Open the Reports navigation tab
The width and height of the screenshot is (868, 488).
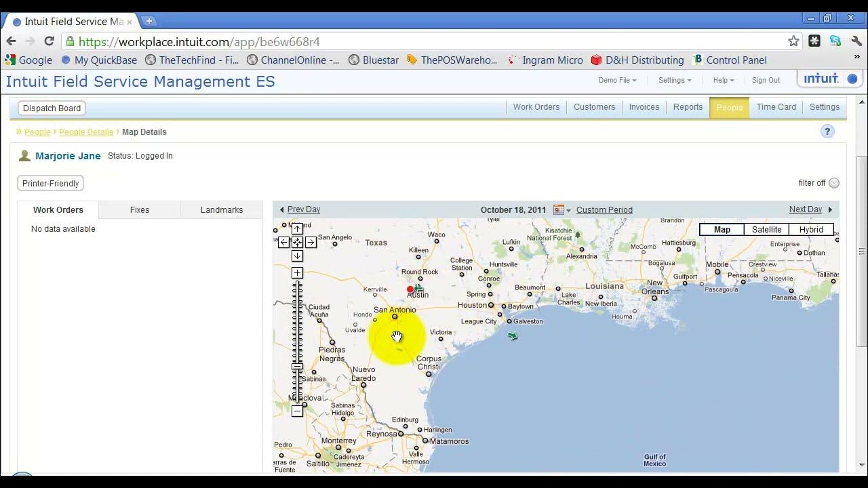688,107
